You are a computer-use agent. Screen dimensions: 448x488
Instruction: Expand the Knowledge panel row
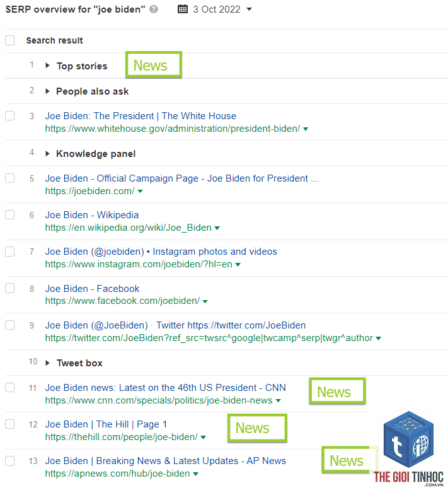click(x=47, y=154)
